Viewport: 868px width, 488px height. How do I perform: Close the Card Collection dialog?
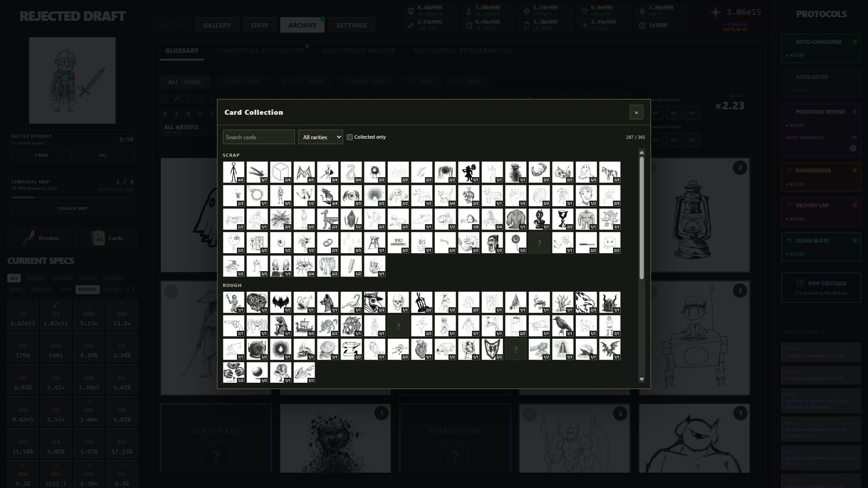pos(636,113)
